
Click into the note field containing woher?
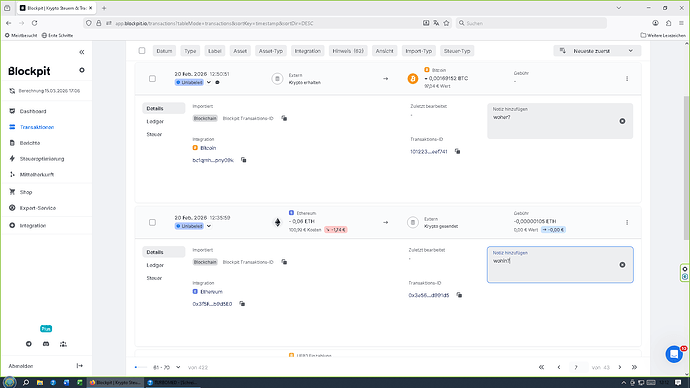pos(560,121)
